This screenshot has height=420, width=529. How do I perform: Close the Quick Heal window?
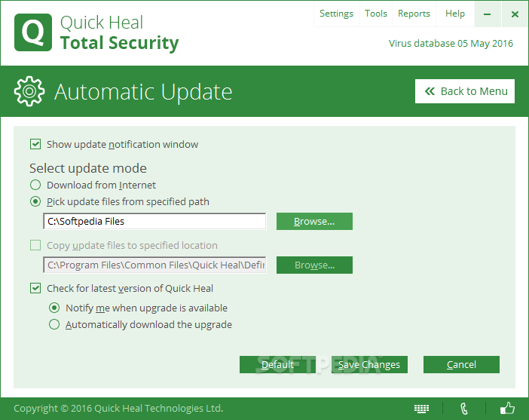click(515, 14)
